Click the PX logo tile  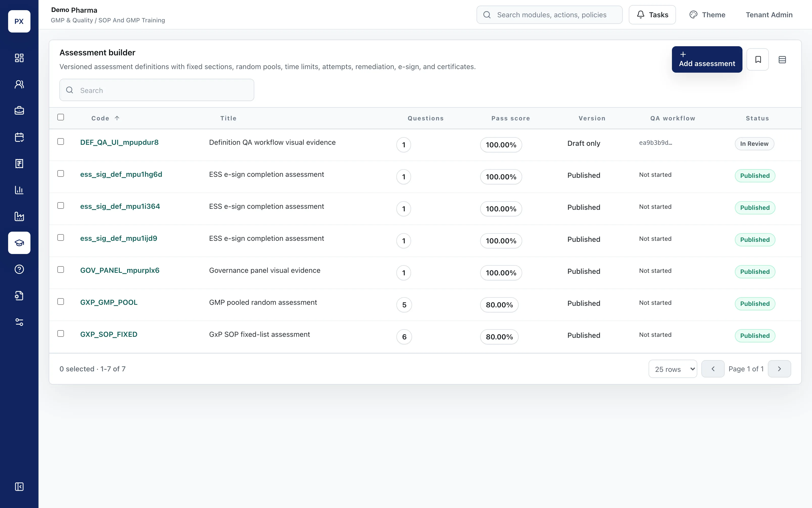[19, 21]
